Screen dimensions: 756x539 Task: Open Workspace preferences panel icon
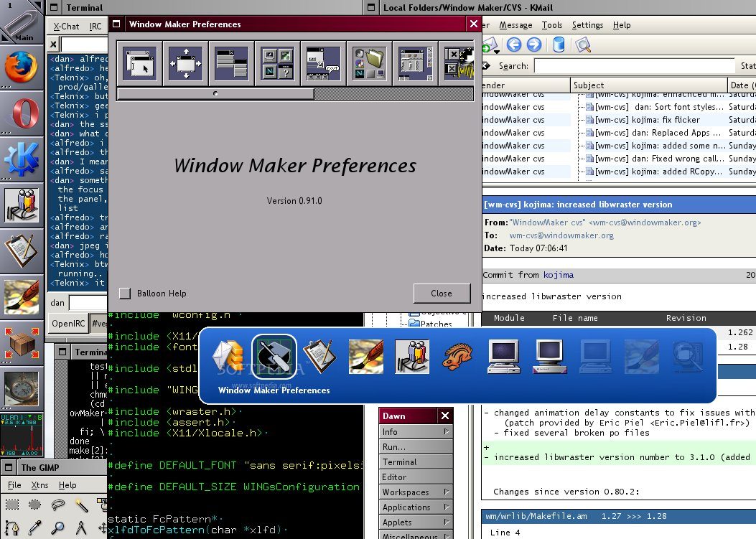pyautogui.click(x=415, y=64)
